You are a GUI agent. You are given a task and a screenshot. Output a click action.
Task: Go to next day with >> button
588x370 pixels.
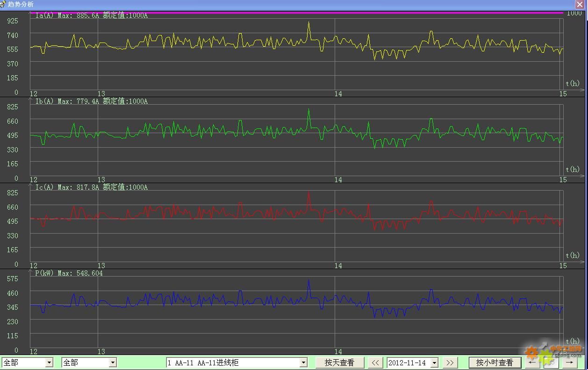(x=449, y=363)
